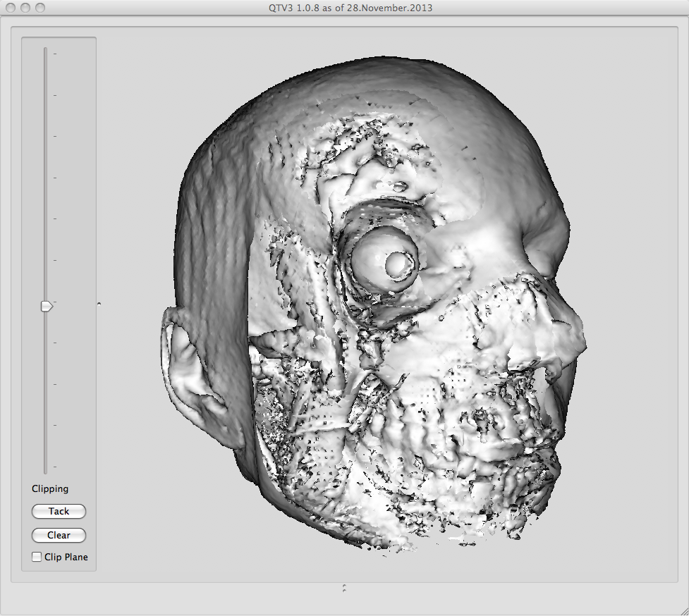Close the QTV3 window
This screenshot has width=689, height=616.
tap(11, 8)
